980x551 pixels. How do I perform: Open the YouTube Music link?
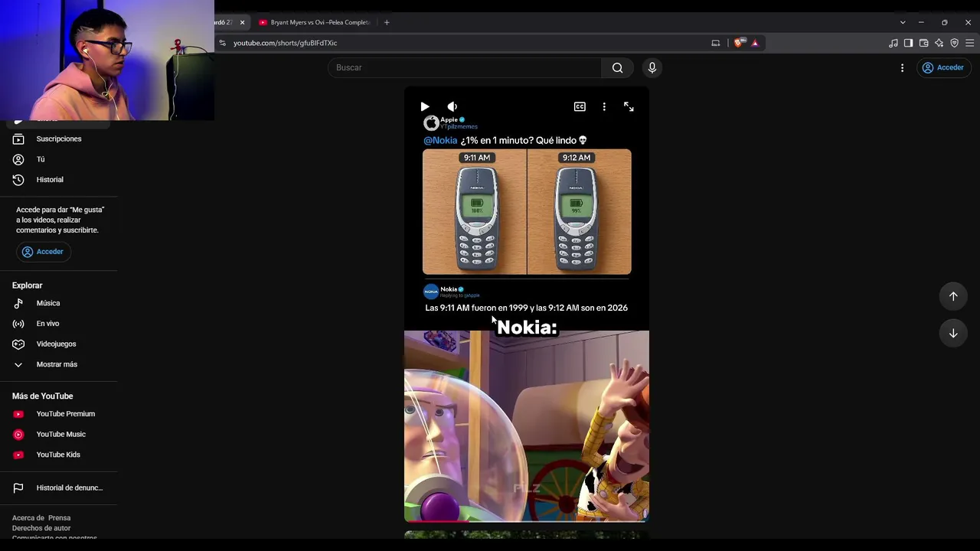59,435
